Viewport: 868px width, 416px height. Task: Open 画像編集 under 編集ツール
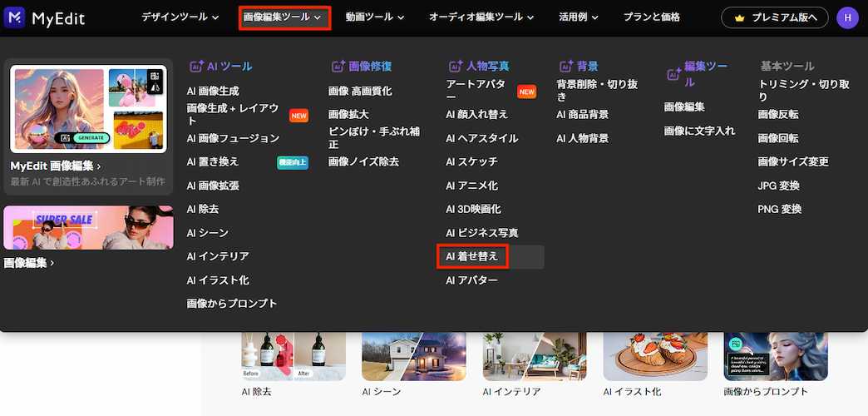pyautogui.click(x=684, y=106)
